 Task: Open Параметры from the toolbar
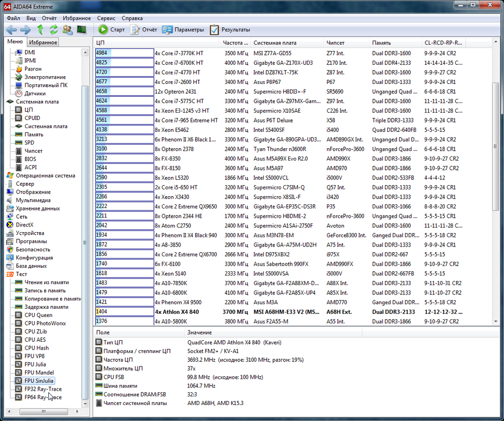(x=183, y=30)
